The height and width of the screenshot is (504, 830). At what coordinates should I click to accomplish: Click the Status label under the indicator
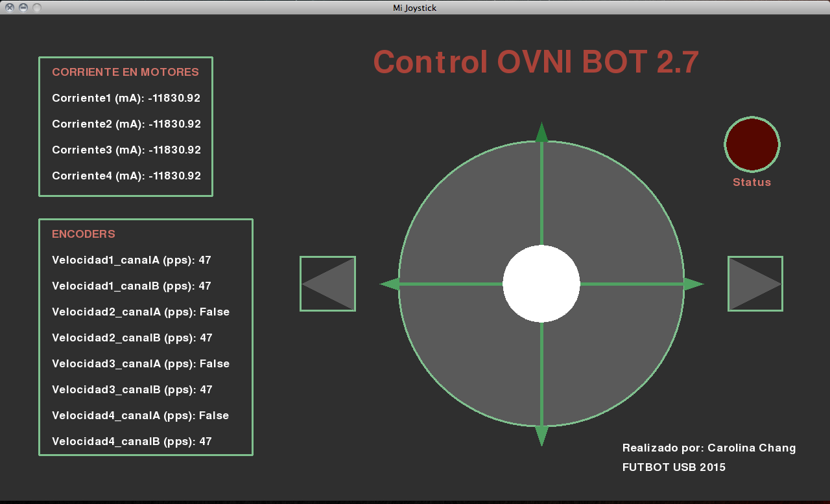(752, 183)
